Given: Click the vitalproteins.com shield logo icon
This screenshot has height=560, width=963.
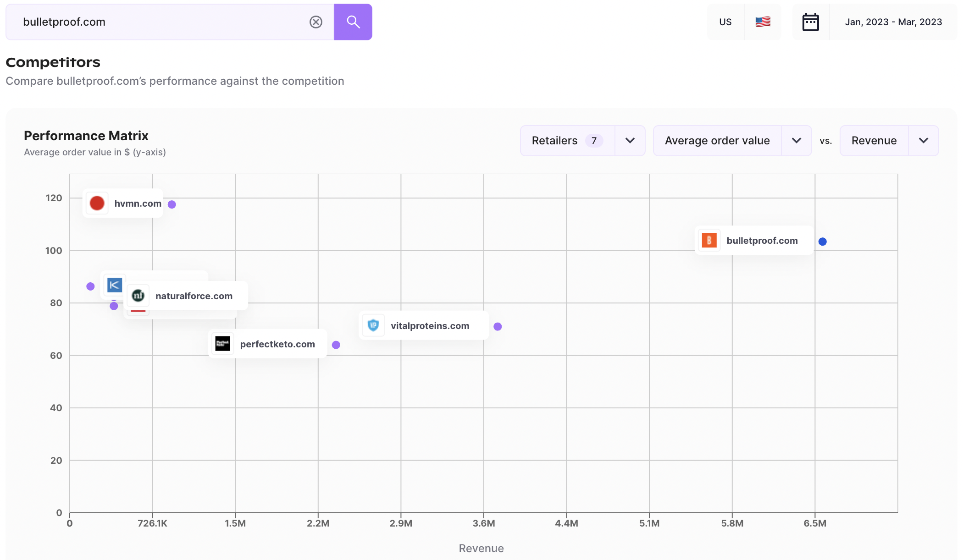Looking at the screenshot, I should click(373, 325).
